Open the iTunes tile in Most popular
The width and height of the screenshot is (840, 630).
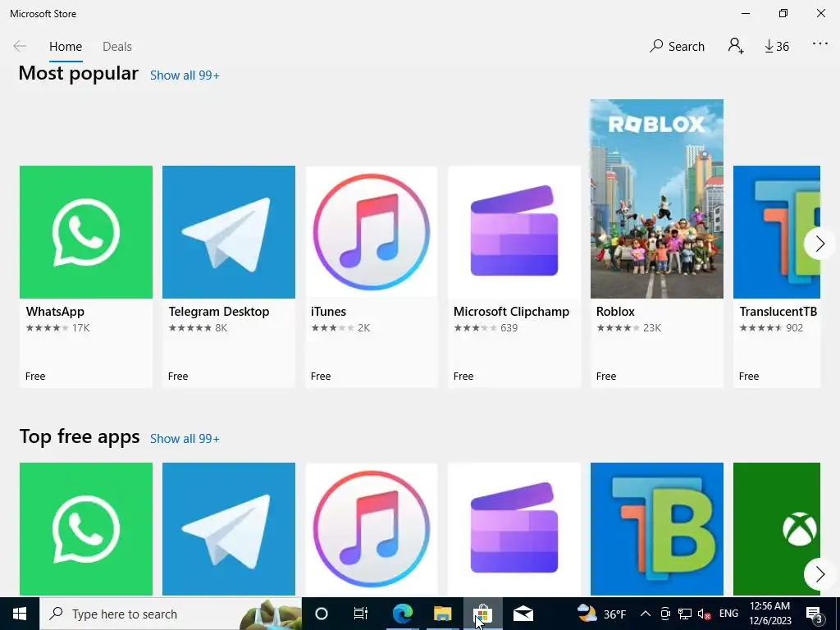point(372,276)
